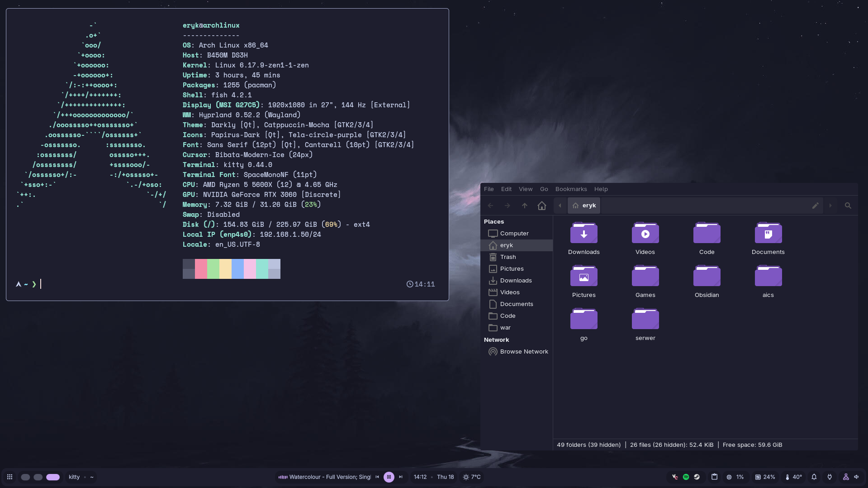Open the network icon in the bar
868x488 pixels.
coord(845,477)
